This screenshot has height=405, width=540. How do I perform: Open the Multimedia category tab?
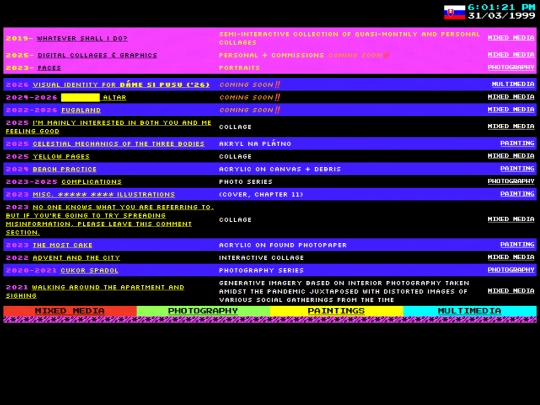470,311
